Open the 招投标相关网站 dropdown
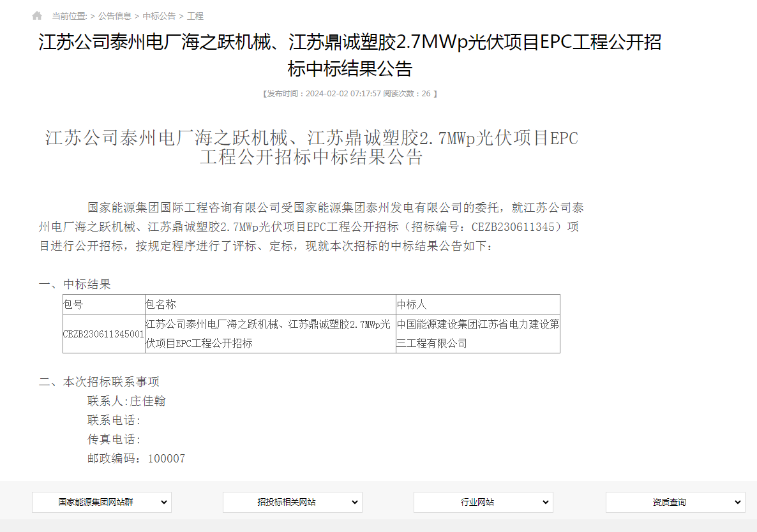 coord(292,503)
